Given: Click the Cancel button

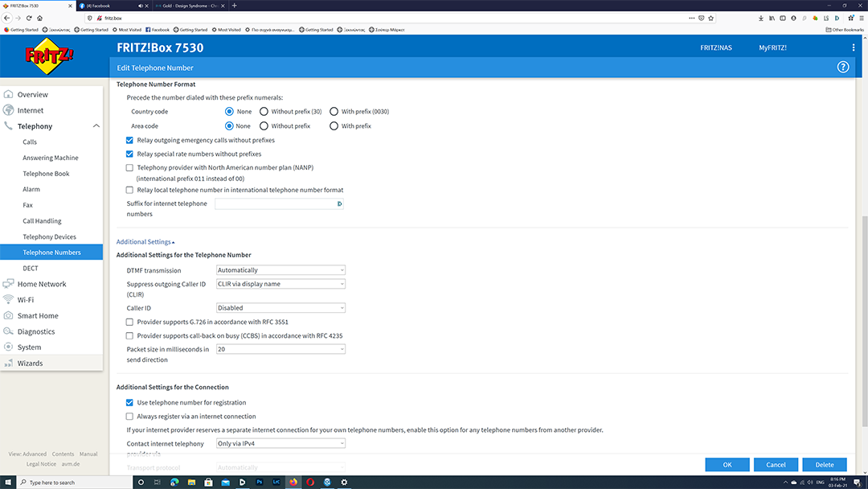Looking at the screenshot, I should [x=776, y=465].
